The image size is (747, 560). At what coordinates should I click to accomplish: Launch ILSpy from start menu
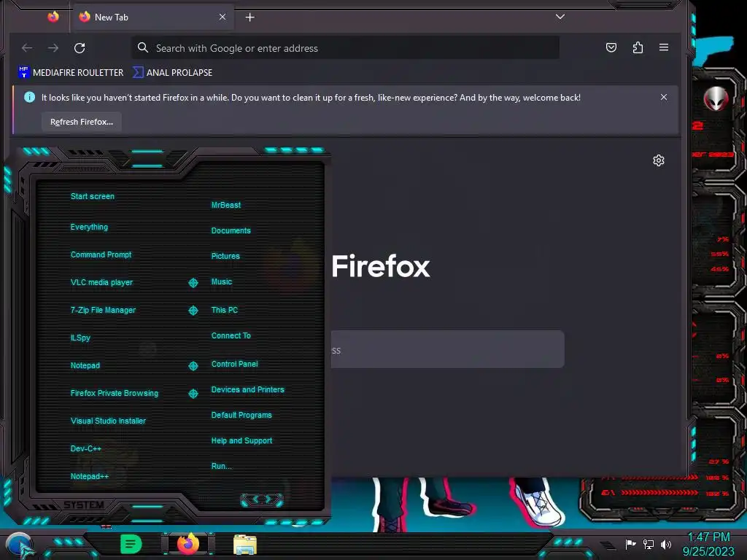click(80, 338)
